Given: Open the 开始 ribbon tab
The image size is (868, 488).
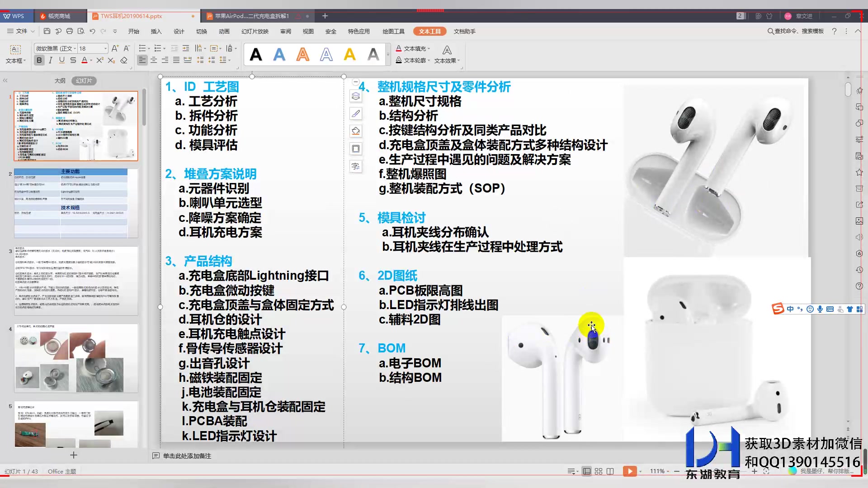Looking at the screenshot, I should [134, 31].
